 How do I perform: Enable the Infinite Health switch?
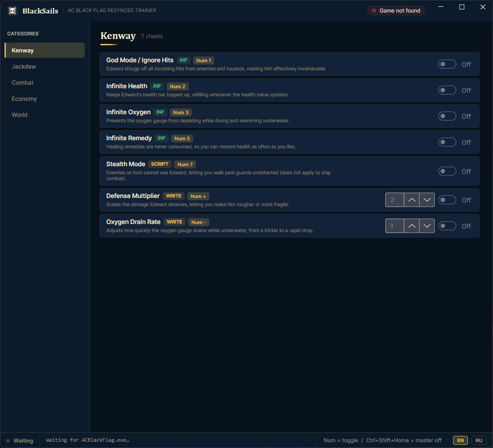click(x=447, y=90)
